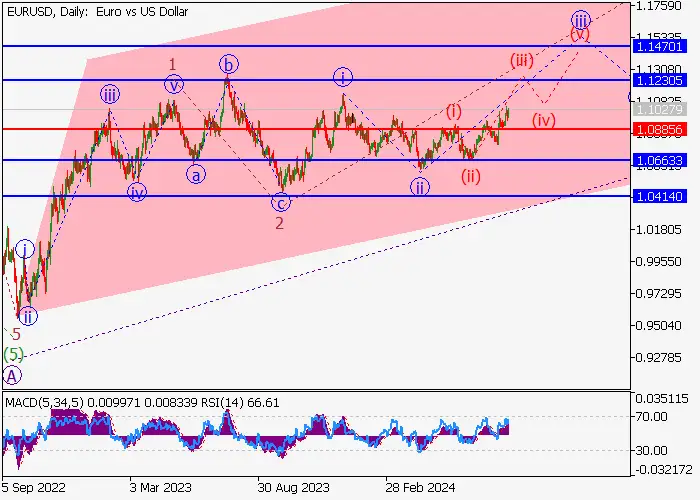Click the -0.032172 indicator scale value
The height and width of the screenshot is (500, 700).
pos(664,470)
